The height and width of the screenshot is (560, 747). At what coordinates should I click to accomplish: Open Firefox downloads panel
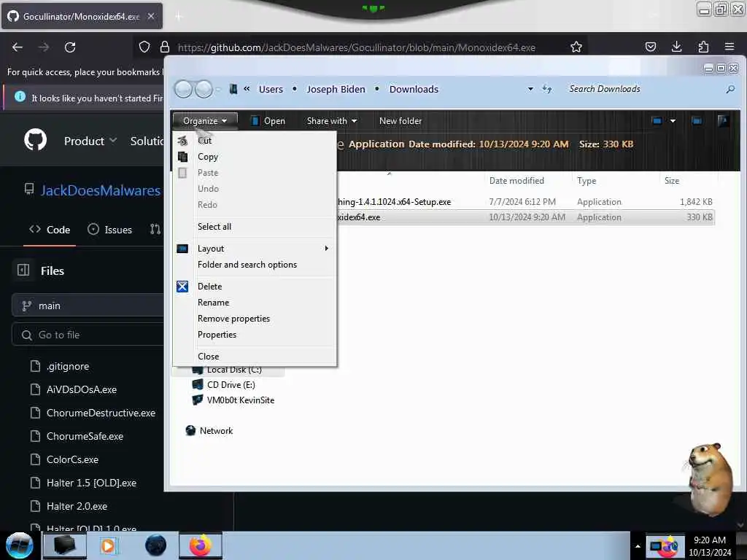click(x=676, y=47)
